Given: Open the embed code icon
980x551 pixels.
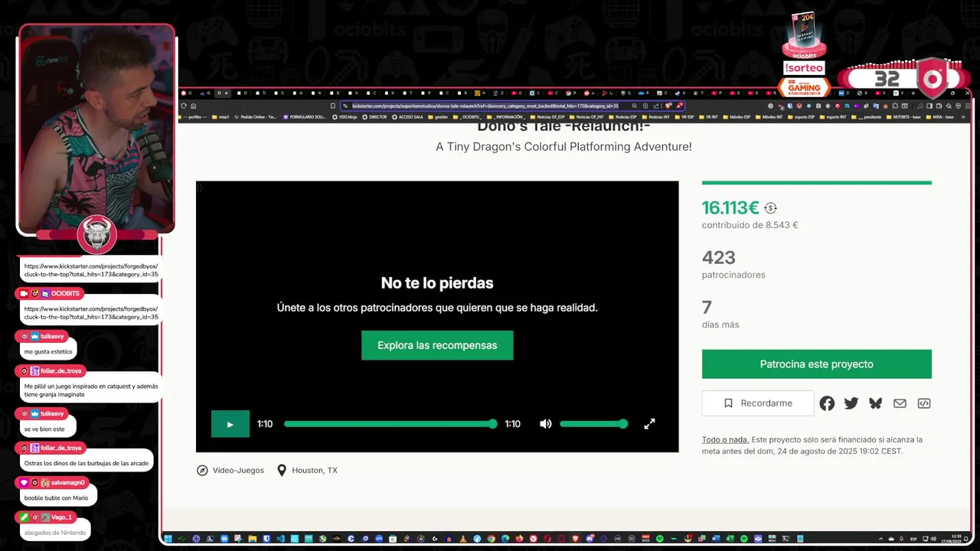Looking at the screenshot, I should (x=924, y=403).
